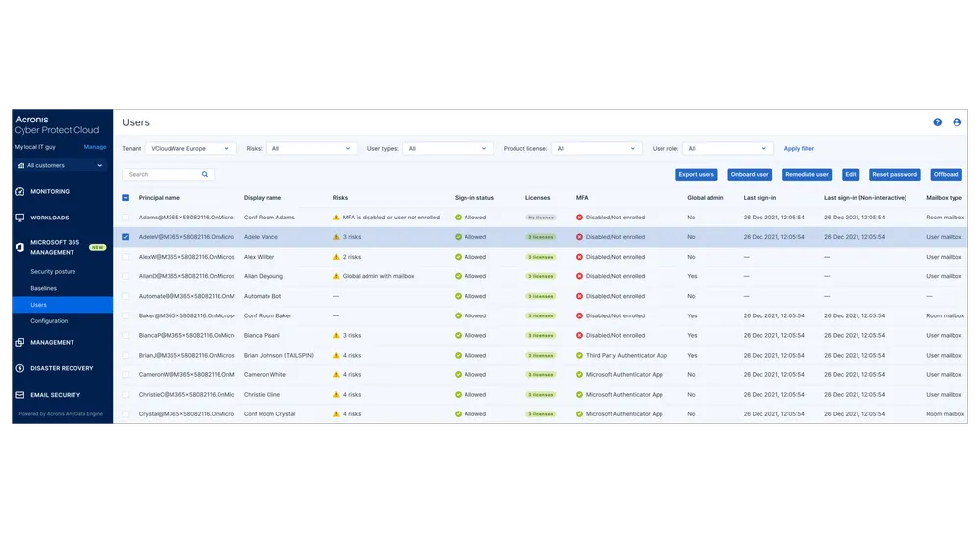Go to Security posture menu item

(x=53, y=271)
